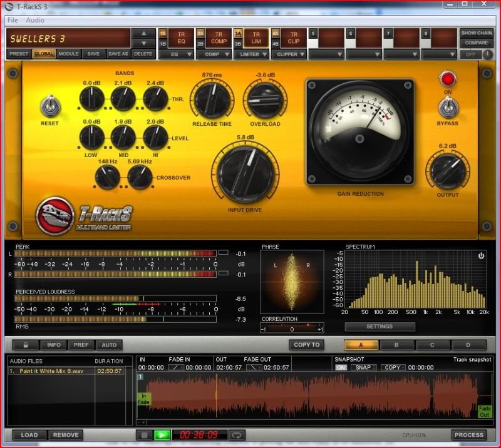
Task: Click the SNAP snapshot selector
Action: [364, 367]
